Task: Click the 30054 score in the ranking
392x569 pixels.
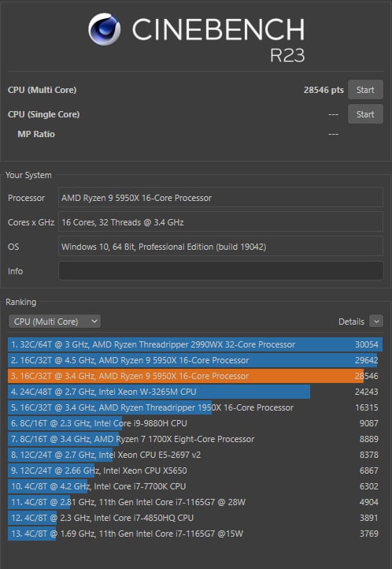Action: pos(367,344)
